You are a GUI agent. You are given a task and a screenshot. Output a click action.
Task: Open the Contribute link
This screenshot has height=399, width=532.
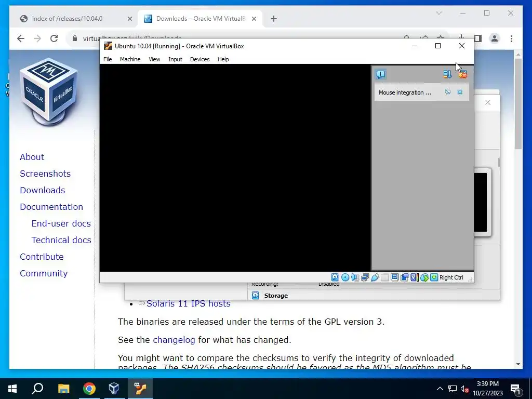[x=42, y=257]
